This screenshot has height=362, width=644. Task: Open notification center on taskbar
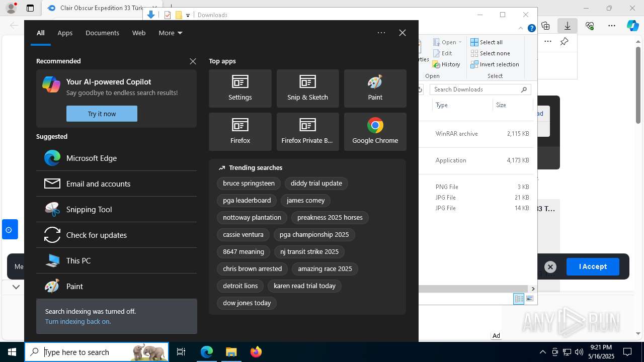(x=627, y=352)
